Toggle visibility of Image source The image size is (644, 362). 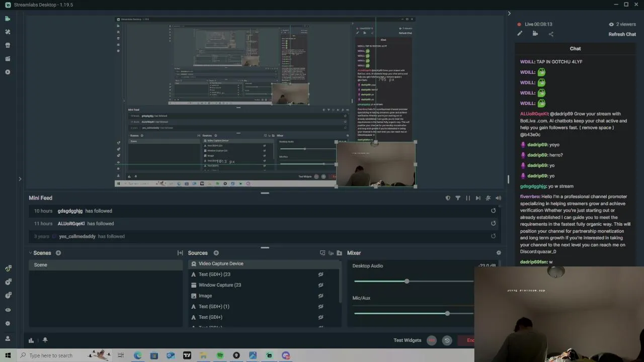(320, 296)
